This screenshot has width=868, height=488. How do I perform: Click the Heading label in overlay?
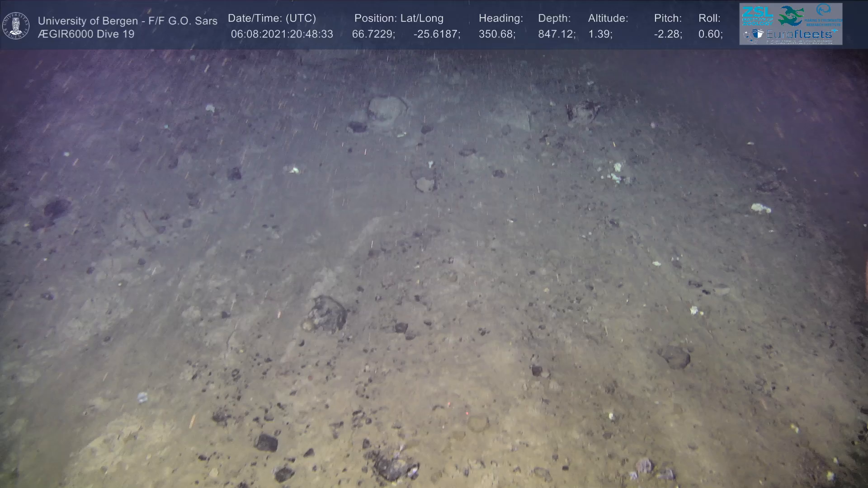coord(500,19)
